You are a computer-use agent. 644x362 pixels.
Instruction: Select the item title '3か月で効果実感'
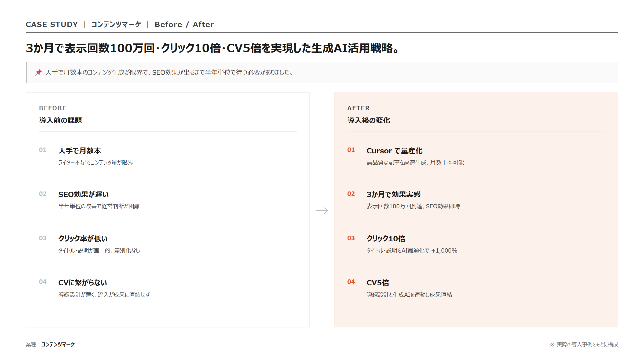(x=394, y=194)
